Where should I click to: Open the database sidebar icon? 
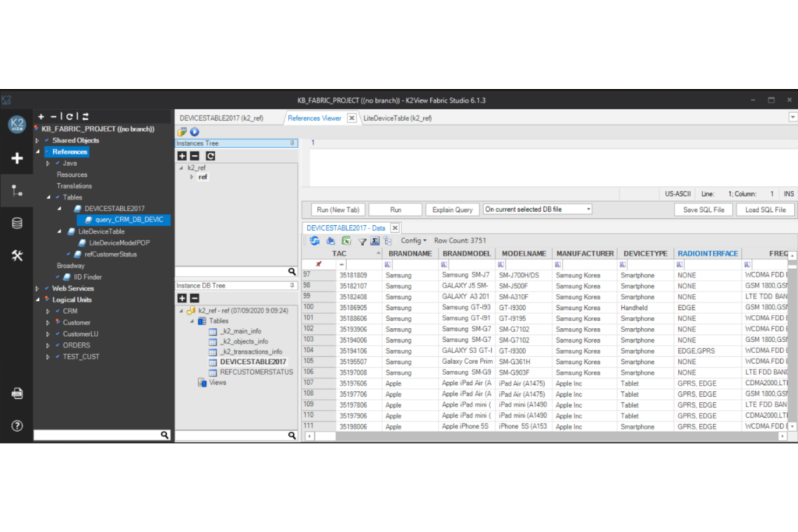pos(17,223)
